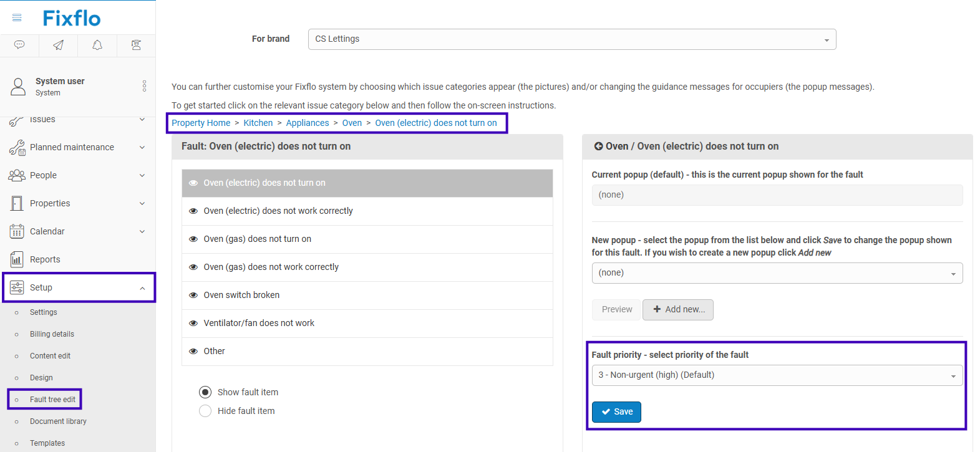This screenshot has height=452, width=980.
Task: Open Templates menu item
Action: [x=47, y=443]
